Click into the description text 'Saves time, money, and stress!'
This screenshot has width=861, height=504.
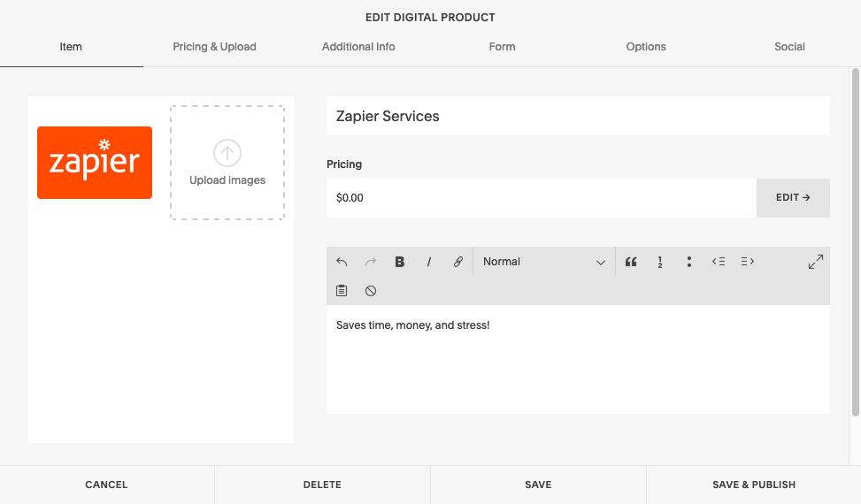413,325
